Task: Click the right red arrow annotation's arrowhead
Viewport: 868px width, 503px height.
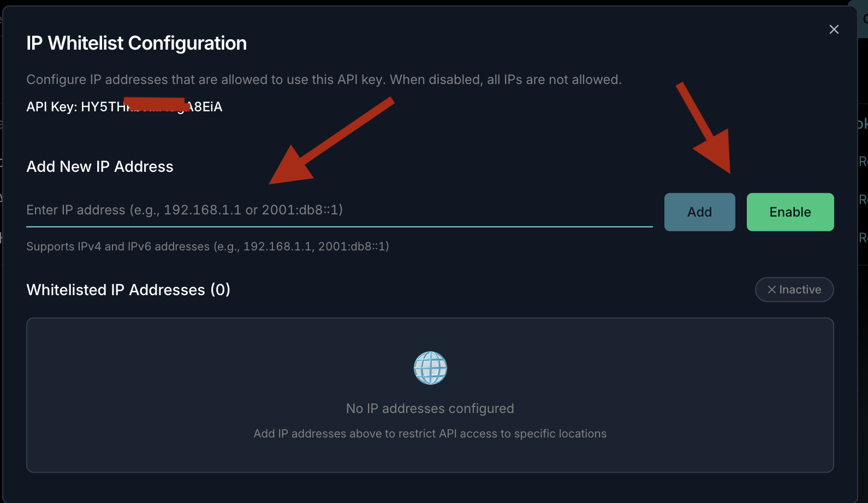Action: (717, 154)
